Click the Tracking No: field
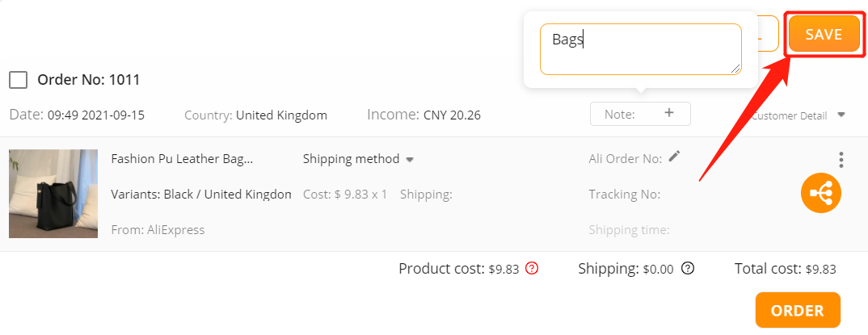Viewport: 868px width, 335px height. (625, 195)
